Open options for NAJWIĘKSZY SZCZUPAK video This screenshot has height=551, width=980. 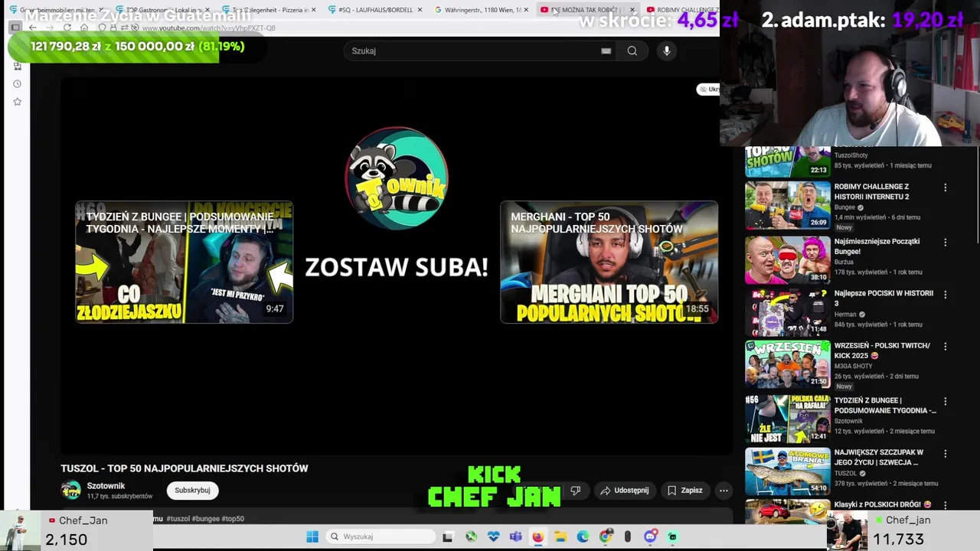coord(945,454)
